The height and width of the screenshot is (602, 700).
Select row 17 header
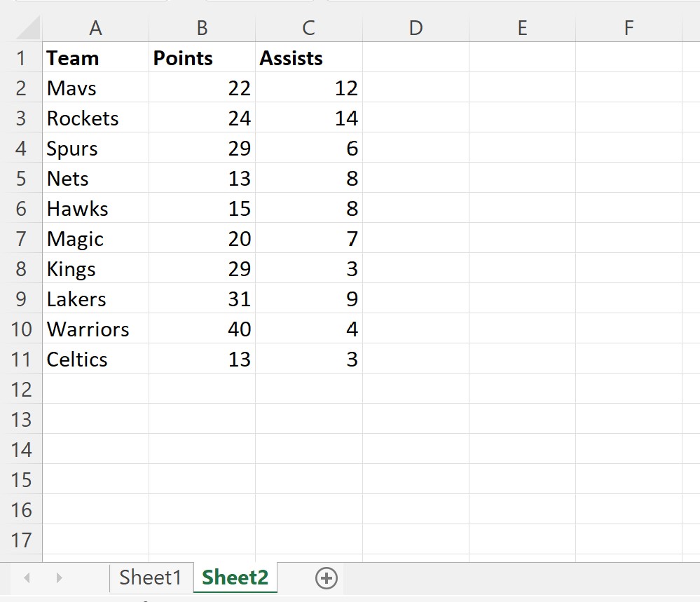click(x=21, y=540)
